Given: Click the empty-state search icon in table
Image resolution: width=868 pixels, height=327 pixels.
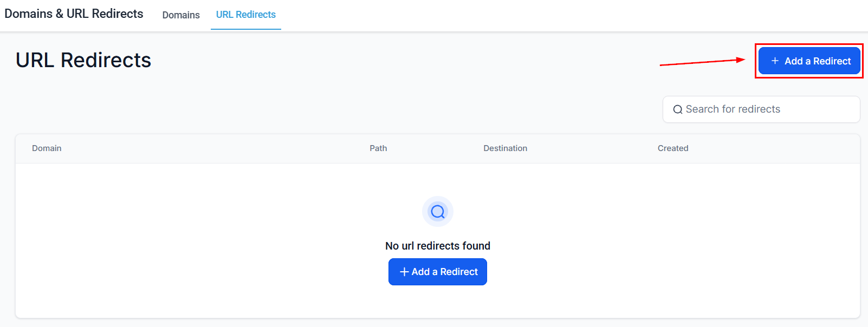Looking at the screenshot, I should 438,211.
